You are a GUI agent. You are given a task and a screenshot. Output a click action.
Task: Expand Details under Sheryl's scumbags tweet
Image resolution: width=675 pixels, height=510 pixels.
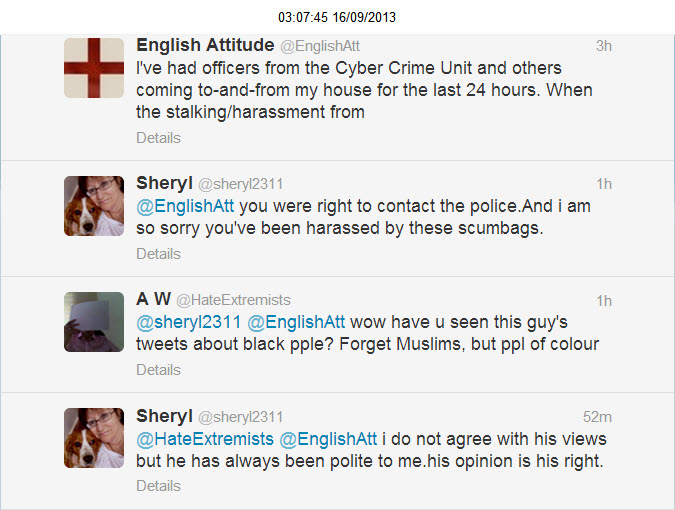coord(159,254)
